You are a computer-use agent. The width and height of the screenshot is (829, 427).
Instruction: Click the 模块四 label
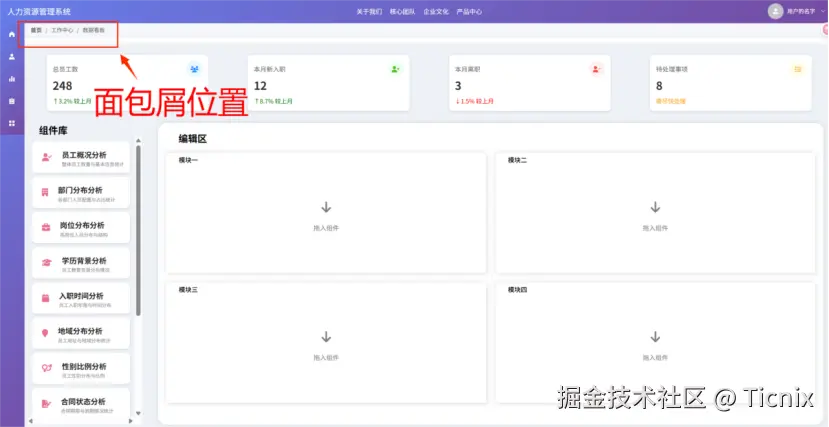click(517, 290)
